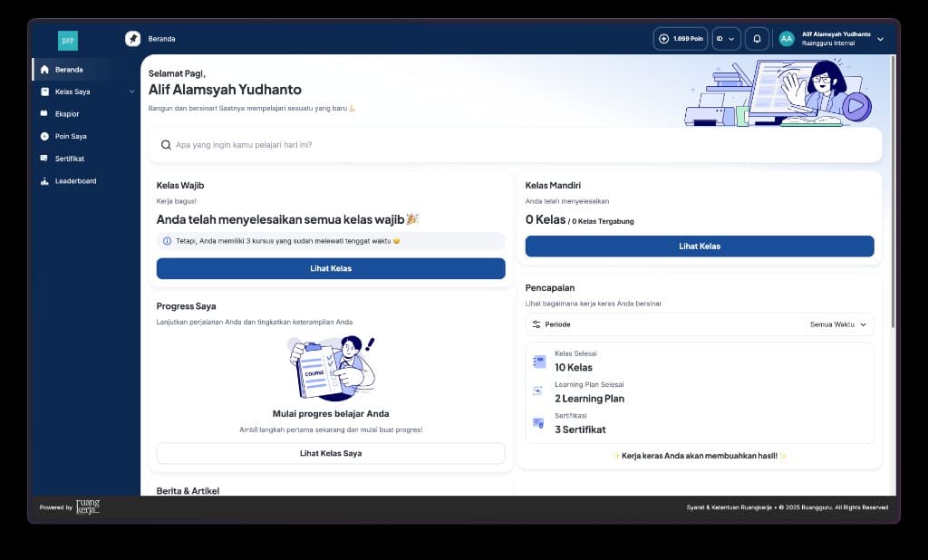
Task: Click the 'Berita & Artikel' heading
Action: point(188,491)
